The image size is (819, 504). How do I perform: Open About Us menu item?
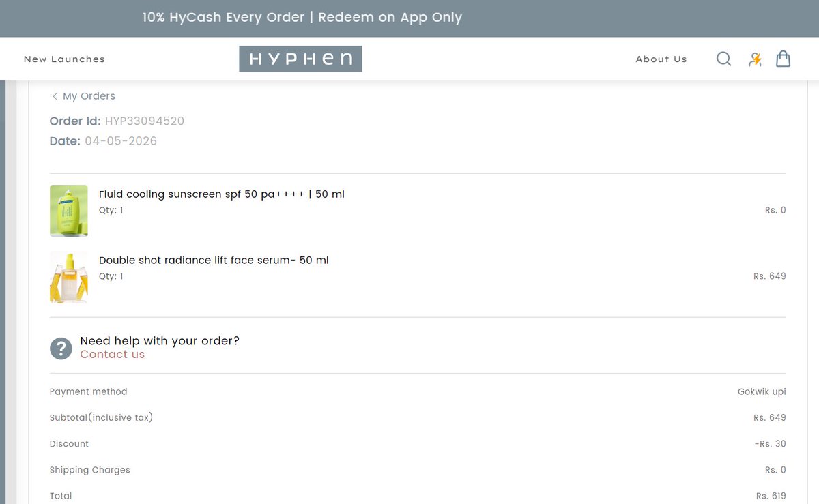click(661, 59)
